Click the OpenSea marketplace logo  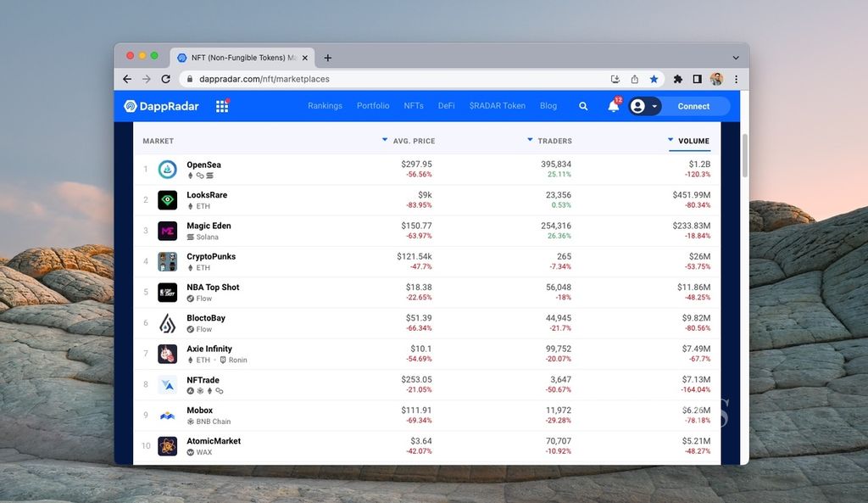pyautogui.click(x=167, y=169)
